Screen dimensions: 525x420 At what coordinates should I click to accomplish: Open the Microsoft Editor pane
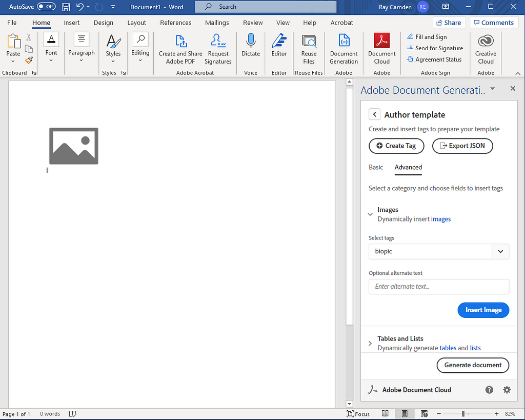point(279,46)
